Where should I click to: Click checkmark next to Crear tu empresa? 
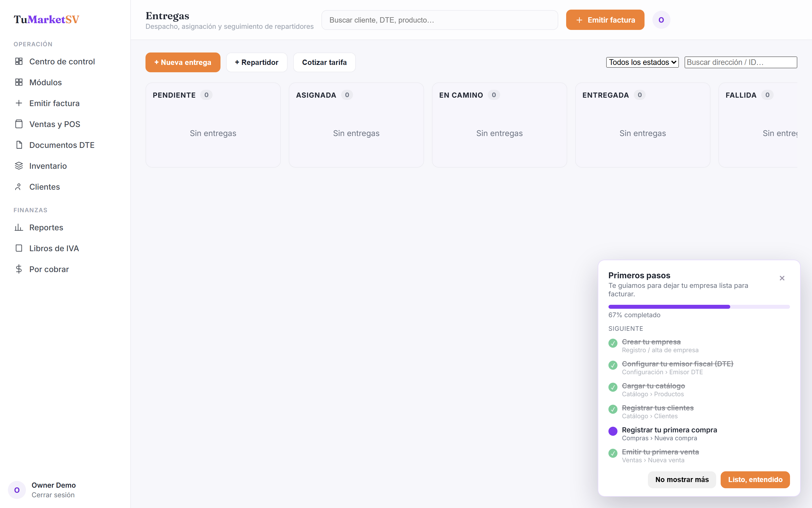coord(613,343)
